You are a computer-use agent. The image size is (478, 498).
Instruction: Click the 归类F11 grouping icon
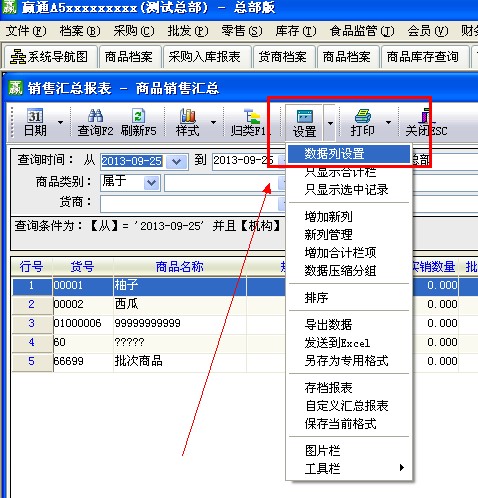pos(251,116)
